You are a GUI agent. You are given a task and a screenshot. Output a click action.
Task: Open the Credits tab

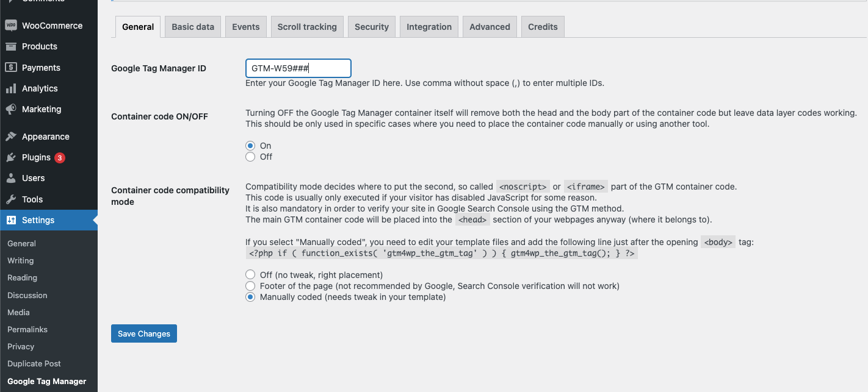[543, 27]
